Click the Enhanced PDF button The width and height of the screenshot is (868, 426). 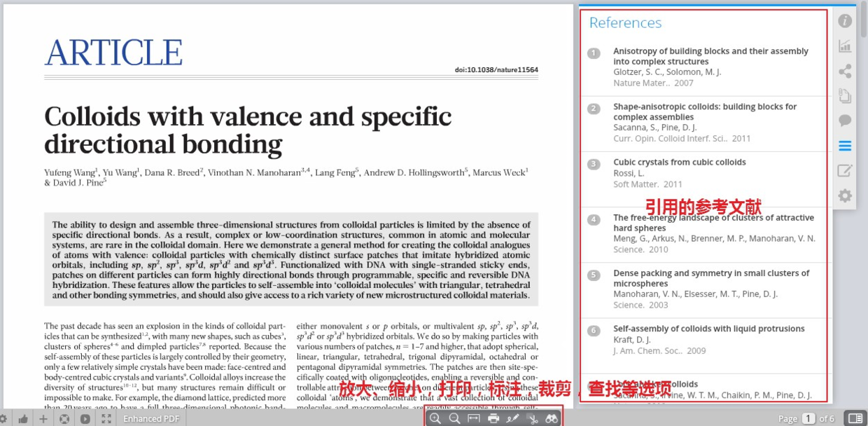click(152, 419)
